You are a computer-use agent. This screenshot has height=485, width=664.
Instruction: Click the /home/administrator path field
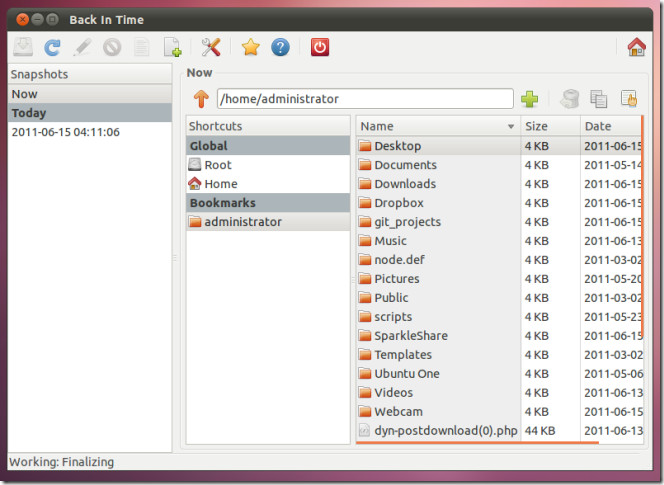point(365,99)
